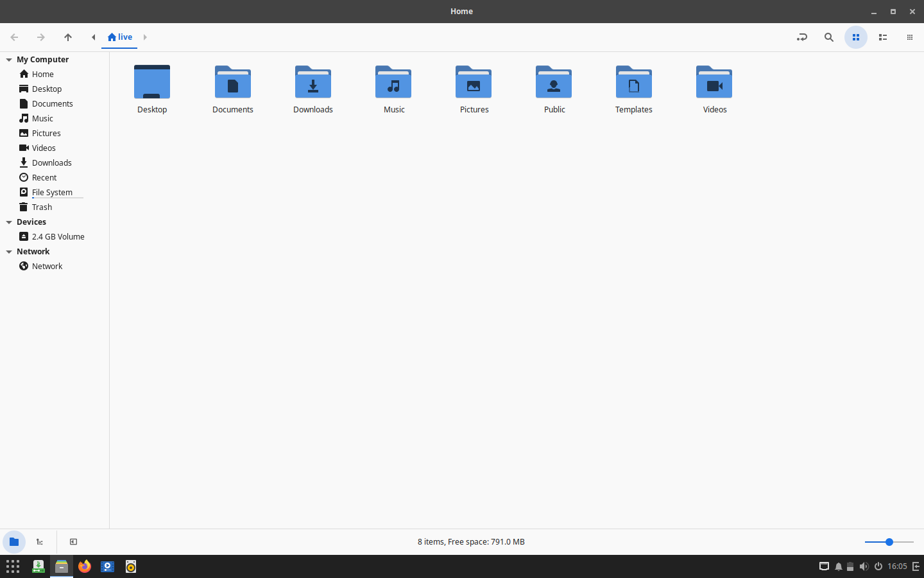Go up one directory level with the Up arrow

coord(67,37)
